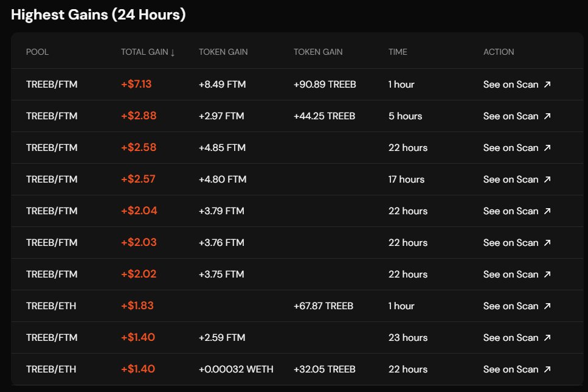Open See on Scan for +$2.88 row

point(517,116)
